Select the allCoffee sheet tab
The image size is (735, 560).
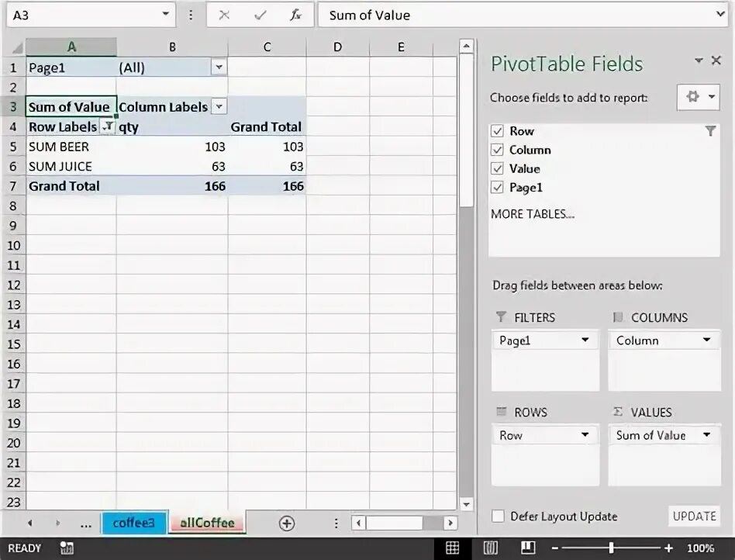pos(206,523)
